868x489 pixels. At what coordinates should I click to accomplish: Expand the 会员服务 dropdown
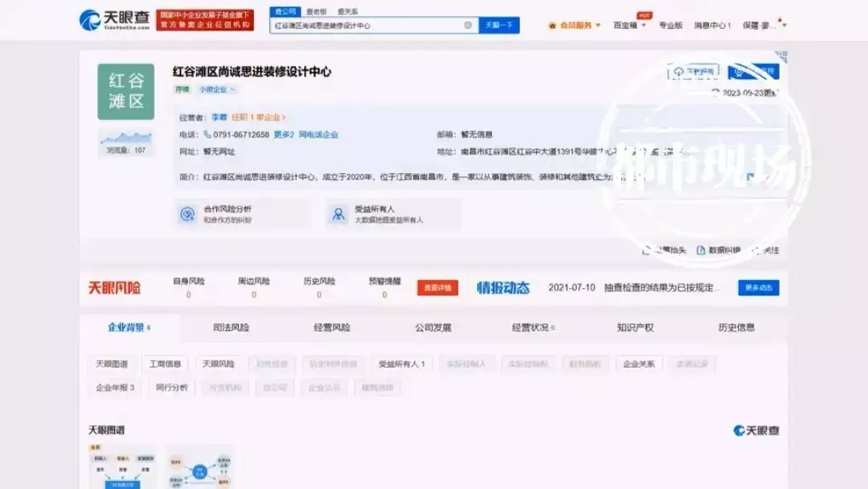(598, 26)
